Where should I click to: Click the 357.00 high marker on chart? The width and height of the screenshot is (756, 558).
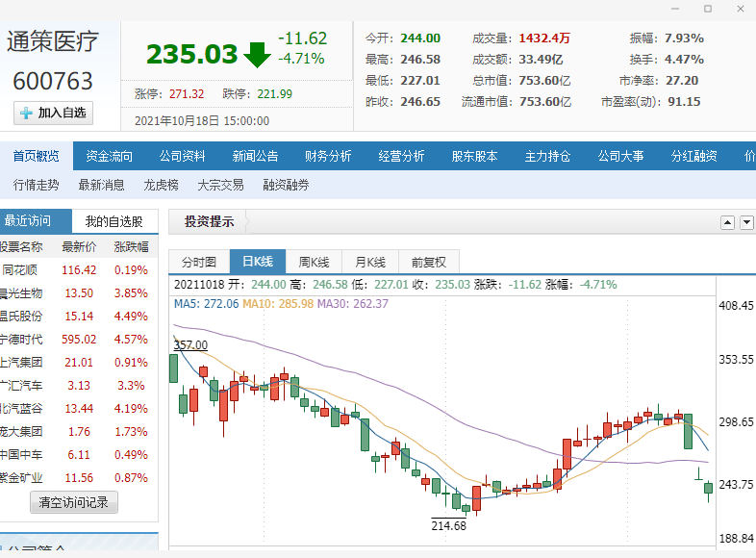pyautogui.click(x=190, y=345)
